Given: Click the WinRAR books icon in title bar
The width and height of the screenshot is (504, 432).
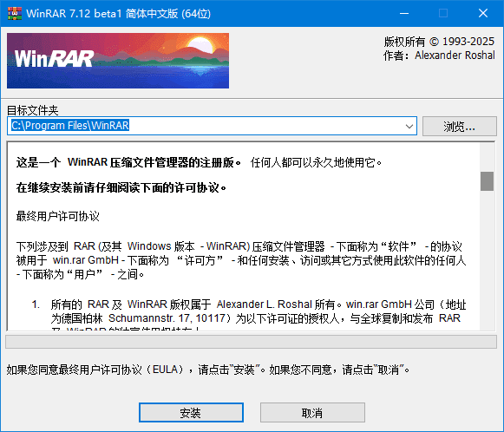Looking at the screenshot, I should pyautogui.click(x=15, y=14).
